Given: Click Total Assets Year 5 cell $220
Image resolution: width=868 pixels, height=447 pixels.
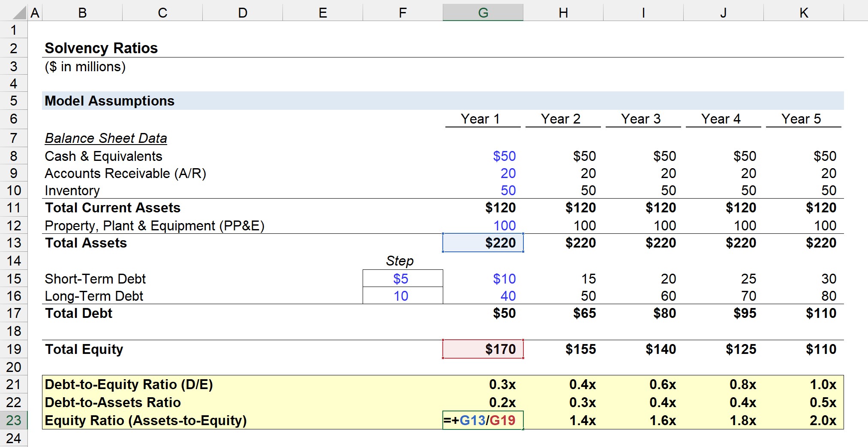Looking at the screenshot, I should 821,243.
